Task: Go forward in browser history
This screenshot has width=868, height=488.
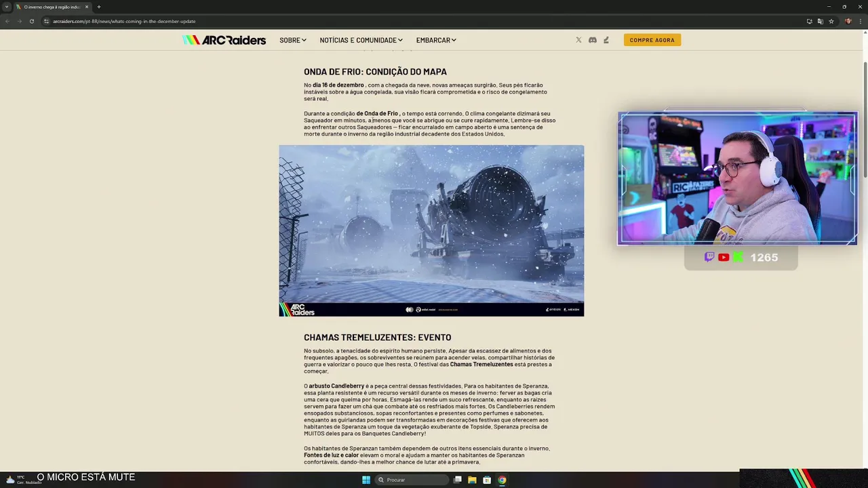Action: coord(19,21)
